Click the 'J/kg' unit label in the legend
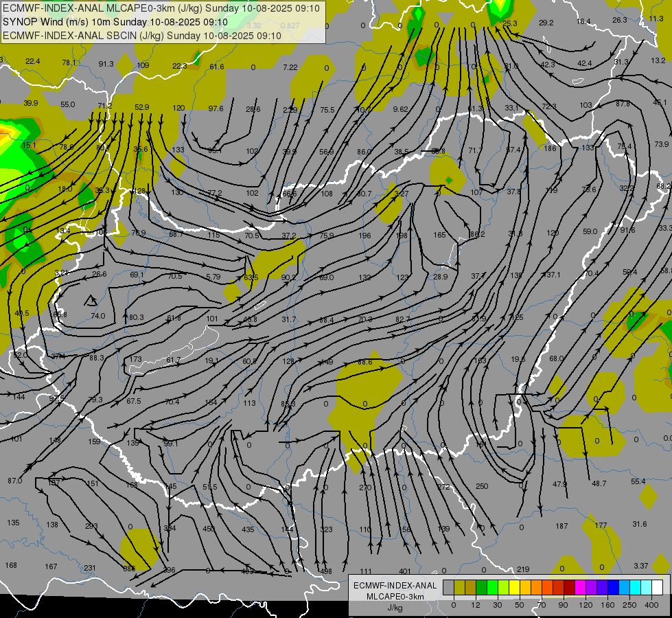 tap(395, 608)
